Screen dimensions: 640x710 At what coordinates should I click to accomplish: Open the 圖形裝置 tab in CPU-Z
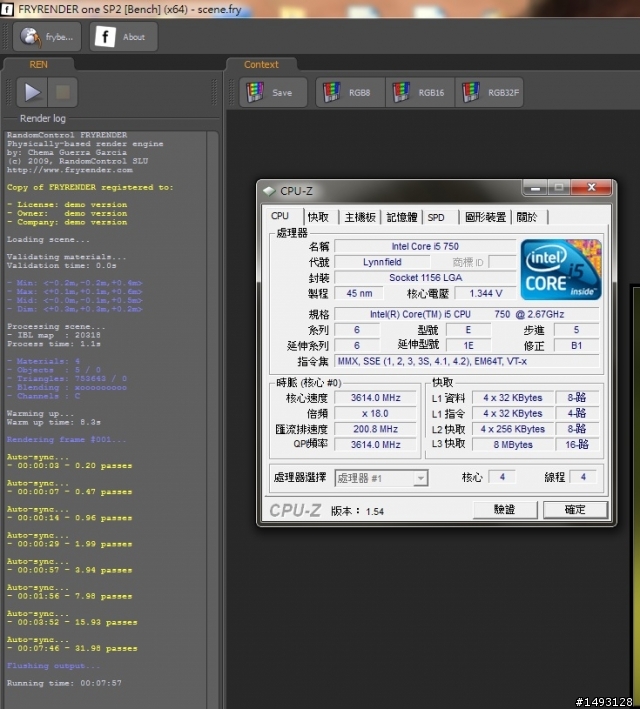pos(485,217)
